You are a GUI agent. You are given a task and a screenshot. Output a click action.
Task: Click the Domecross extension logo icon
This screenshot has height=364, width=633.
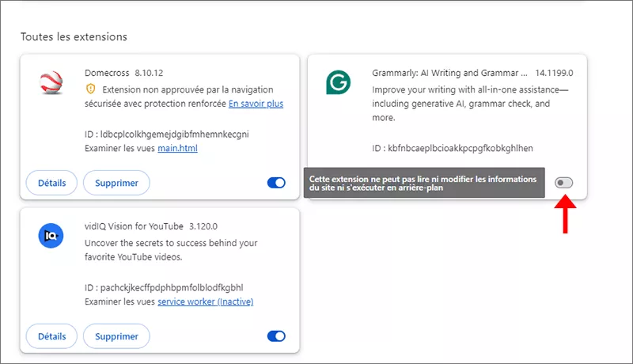(x=51, y=82)
